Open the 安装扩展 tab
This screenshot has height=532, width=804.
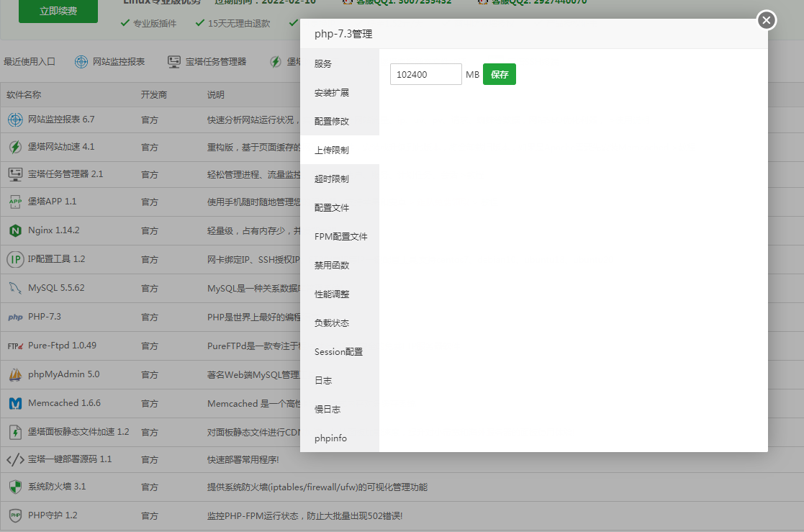pos(340,92)
